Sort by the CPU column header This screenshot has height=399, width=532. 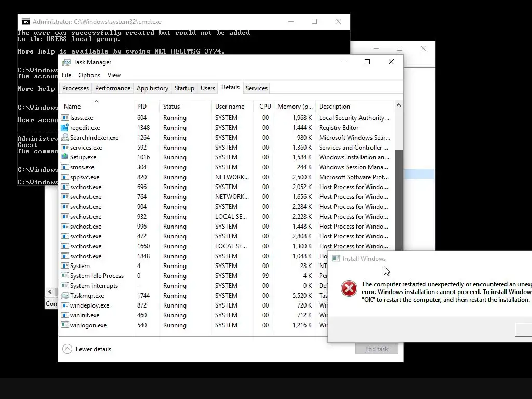[x=263, y=106]
